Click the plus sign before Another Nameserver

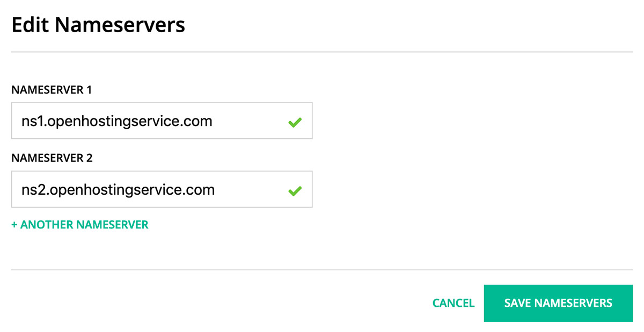tap(14, 225)
